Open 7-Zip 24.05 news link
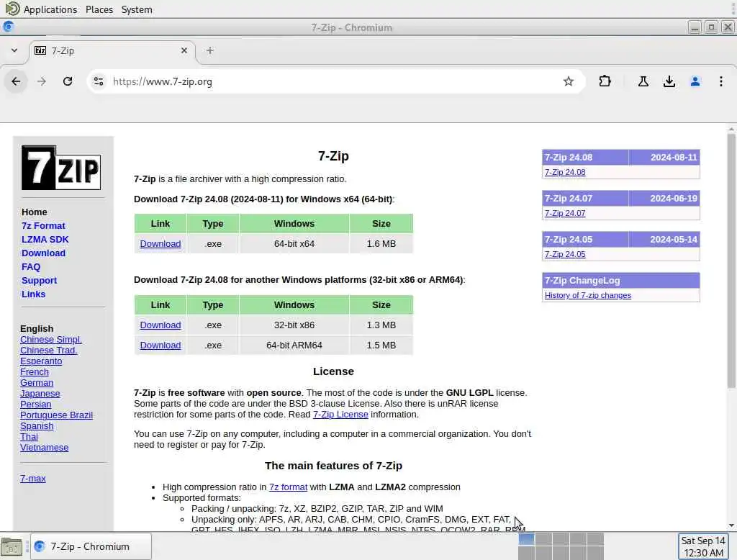Screen dimensions: 737x560 pos(565,254)
